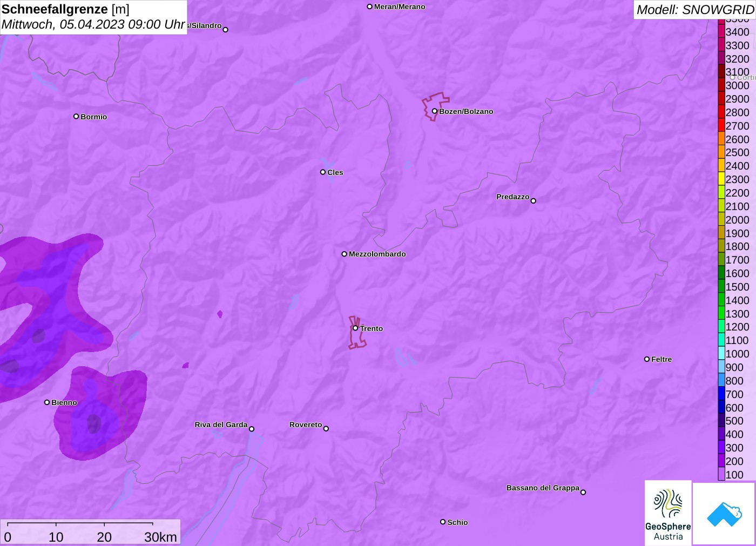
Task: Select the Bienno location marker
Action: pos(47,402)
